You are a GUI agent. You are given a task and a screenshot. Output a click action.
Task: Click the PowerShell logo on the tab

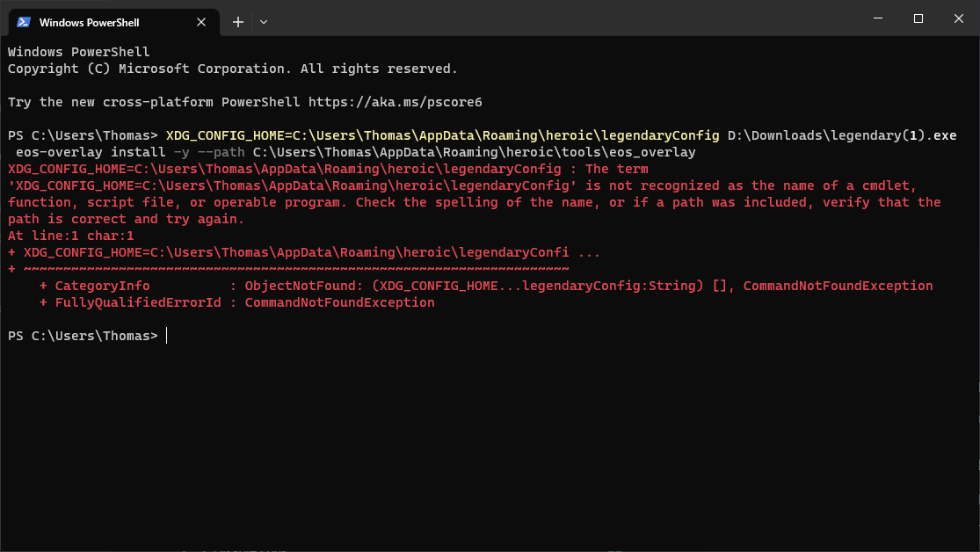(x=23, y=22)
